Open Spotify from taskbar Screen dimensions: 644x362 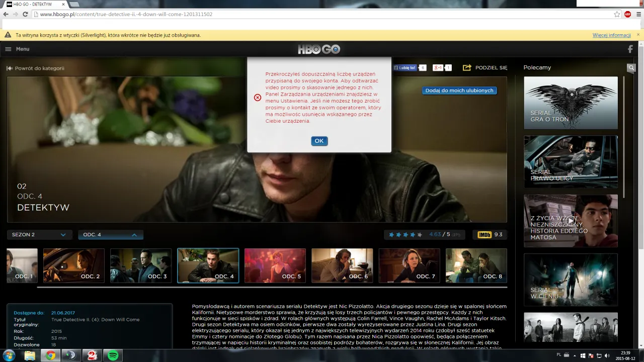[113, 355]
